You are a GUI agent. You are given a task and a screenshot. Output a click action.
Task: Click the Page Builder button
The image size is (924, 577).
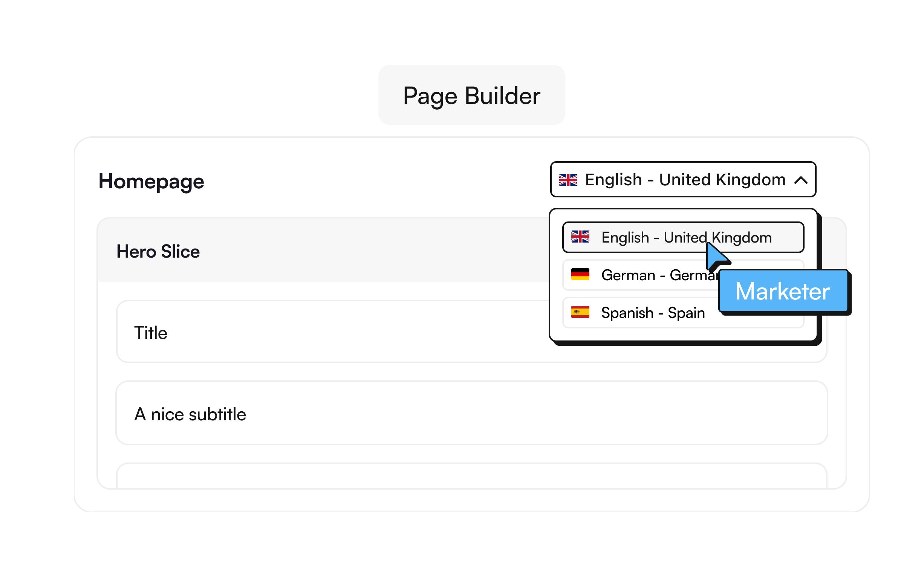471,95
